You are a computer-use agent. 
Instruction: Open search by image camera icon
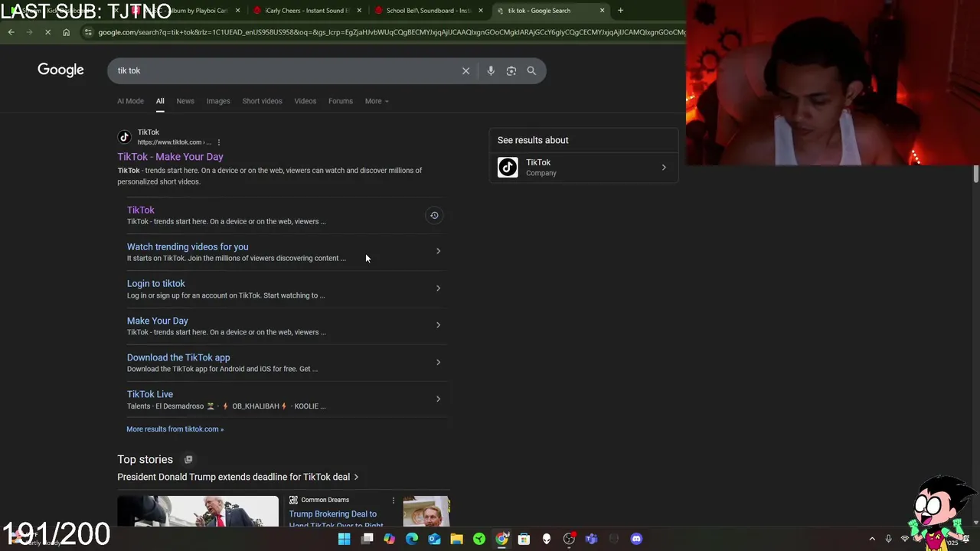pyautogui.click(x=511, y=70)
